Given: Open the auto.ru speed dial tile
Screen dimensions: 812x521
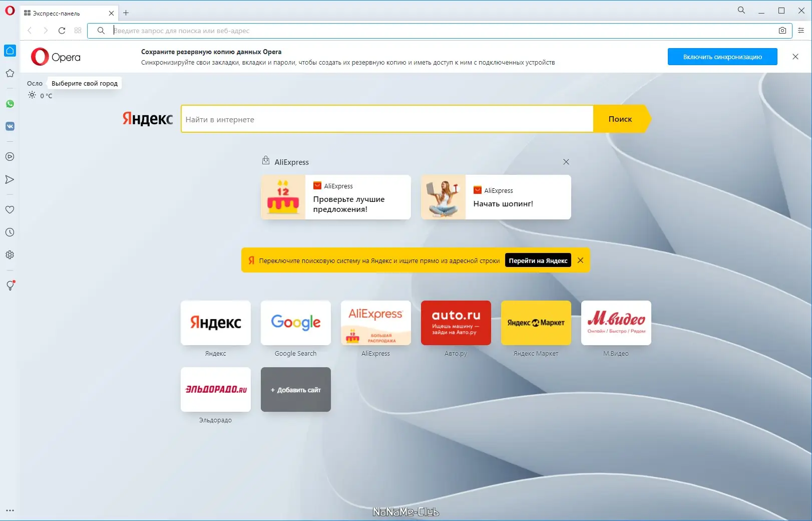Looking at the screenshot, I should (456, 323).
